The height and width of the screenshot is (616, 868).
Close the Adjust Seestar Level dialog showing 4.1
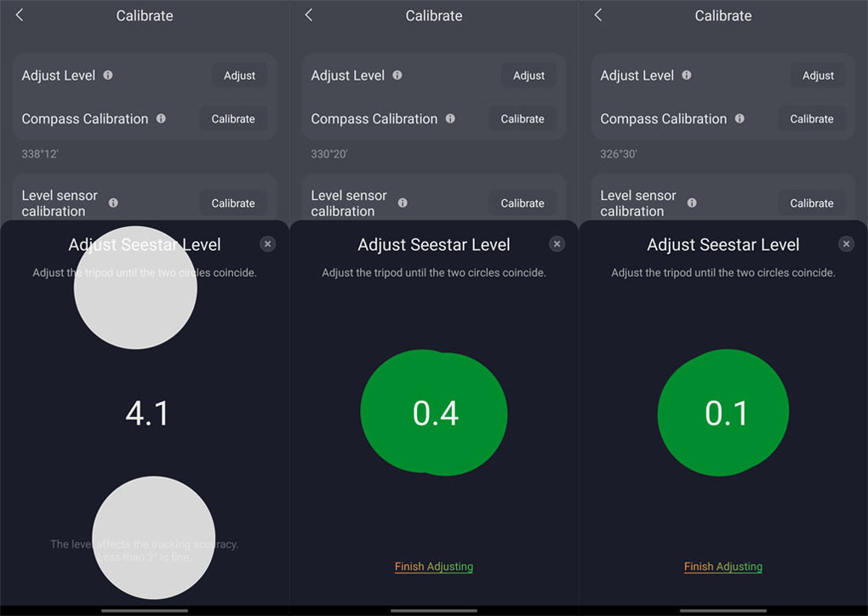pos(267,244)
